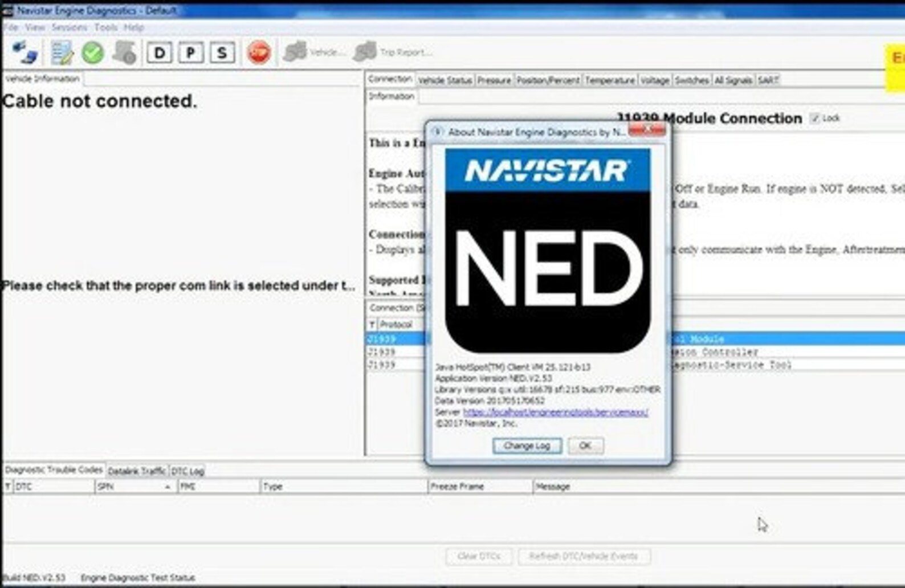Select the Information sub-tab
The height and width of the screenshot is (588, 905).
[x=392, y=96]
